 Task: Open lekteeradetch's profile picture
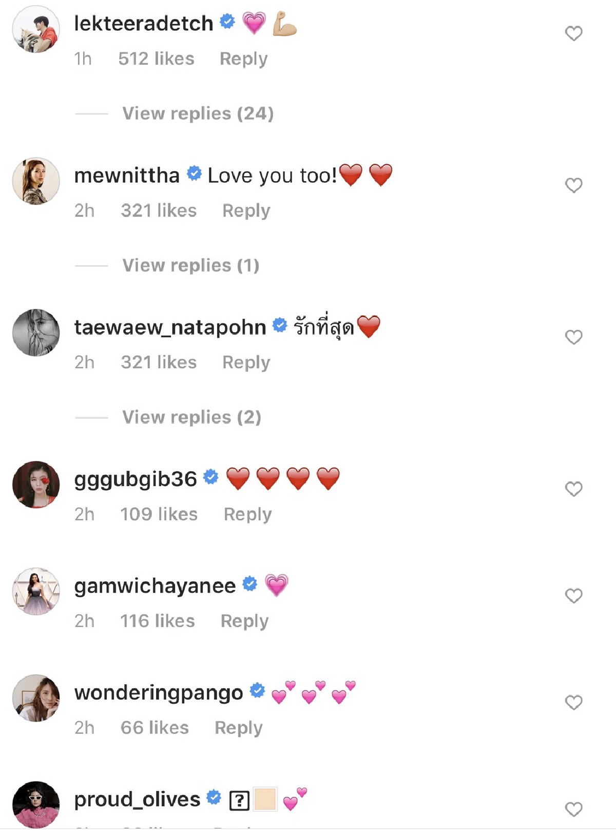36,29
